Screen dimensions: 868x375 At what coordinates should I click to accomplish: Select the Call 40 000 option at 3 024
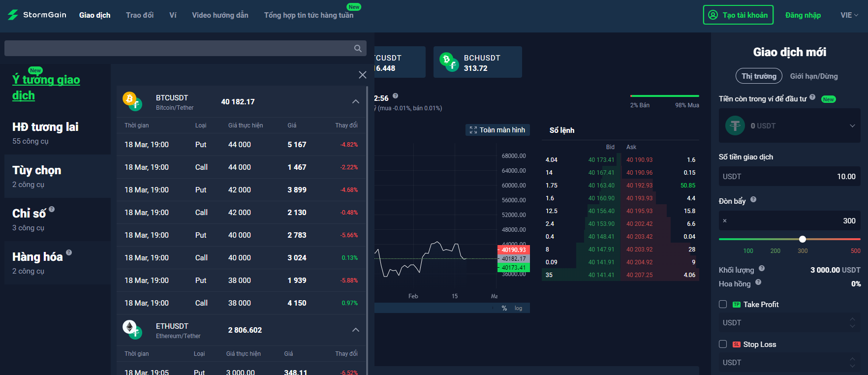pyautogui.click(x=241, y=258)
